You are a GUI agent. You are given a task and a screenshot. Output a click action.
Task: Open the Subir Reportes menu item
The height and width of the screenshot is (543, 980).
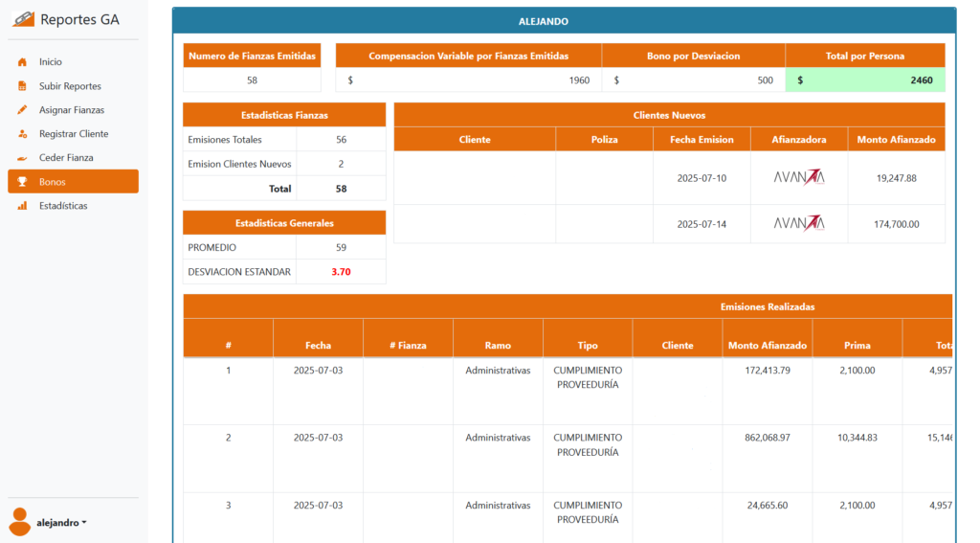tap(70, 86)
